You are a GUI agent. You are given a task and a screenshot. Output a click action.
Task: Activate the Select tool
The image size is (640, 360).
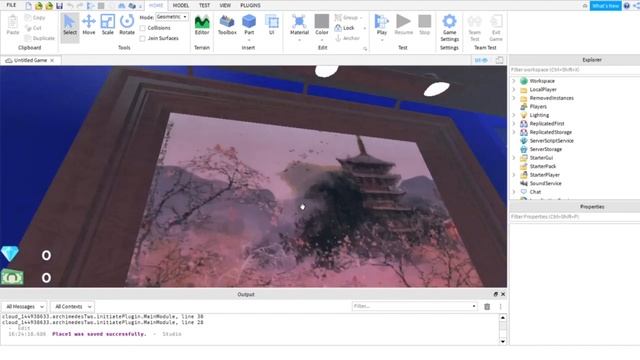70,27
